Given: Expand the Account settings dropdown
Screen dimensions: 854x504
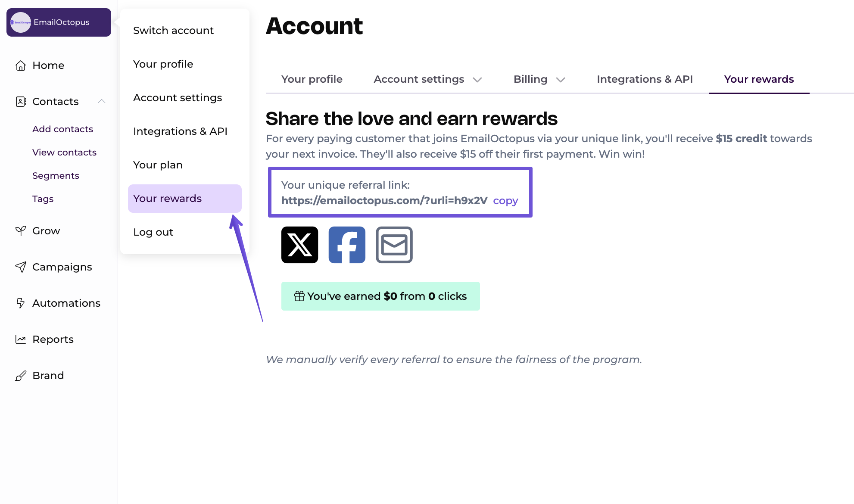Looking at the screenshot, I should [x=478, y=79].
